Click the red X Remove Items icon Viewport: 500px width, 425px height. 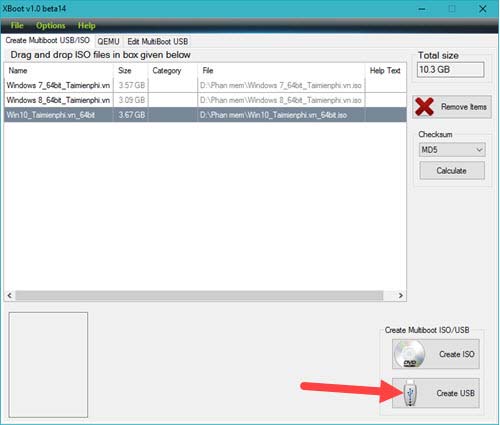[x=424, y=107]
